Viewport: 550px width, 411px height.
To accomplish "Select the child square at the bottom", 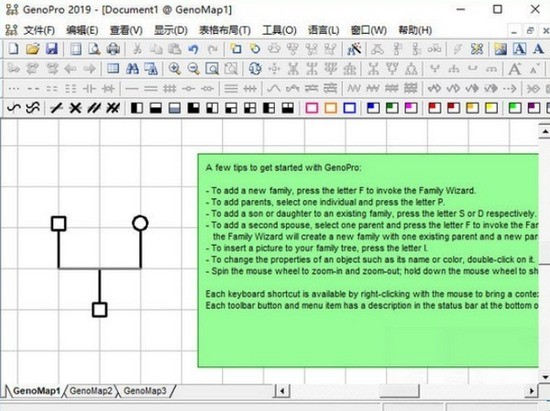I will coord(100,310).
